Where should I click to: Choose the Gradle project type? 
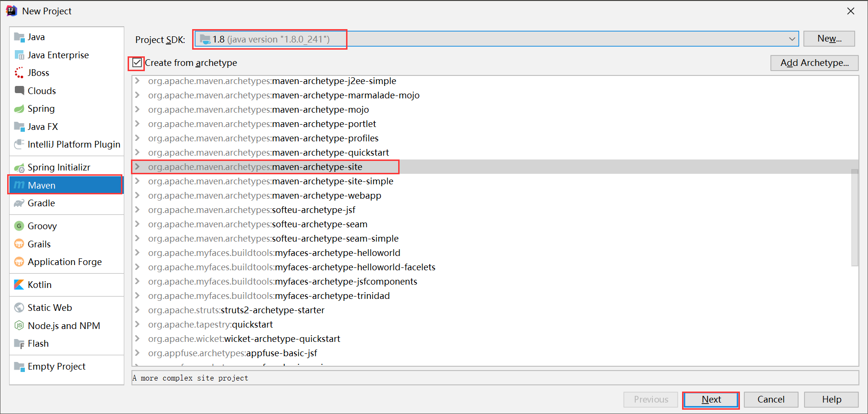coord(66,203)
